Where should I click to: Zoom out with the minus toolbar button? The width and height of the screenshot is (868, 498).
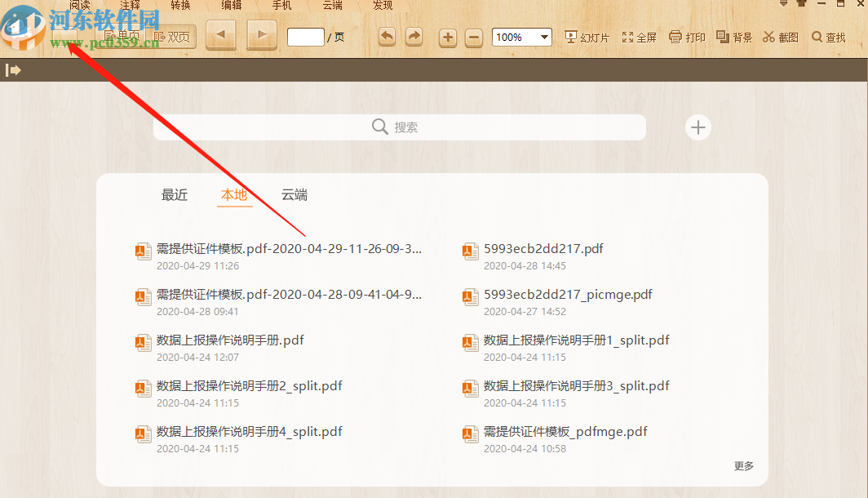(x=473, y=38)
